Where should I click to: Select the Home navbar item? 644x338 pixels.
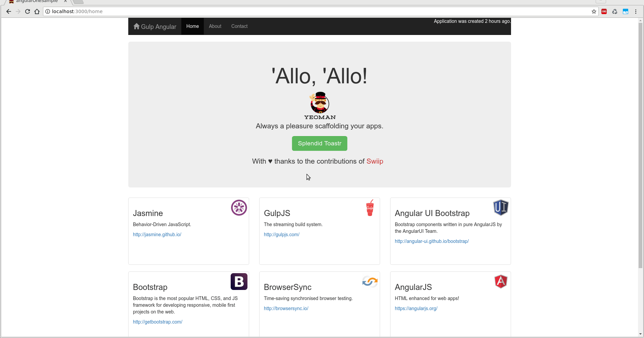192,26
